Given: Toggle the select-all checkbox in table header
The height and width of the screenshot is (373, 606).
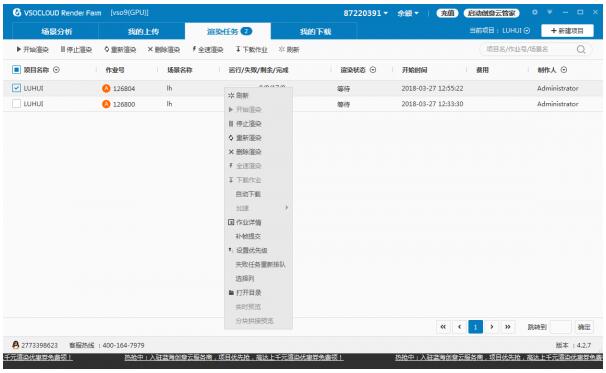Looking at the screenshot, I should coord(16,70).
